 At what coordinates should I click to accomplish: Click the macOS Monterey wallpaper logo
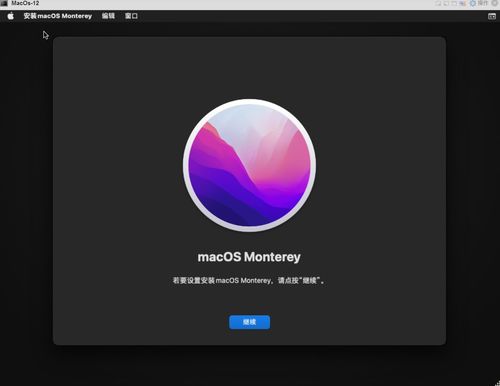point(249,165)
